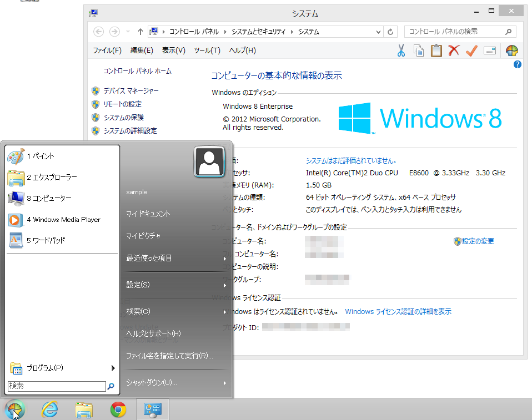Click the Control Panel taskbar button
532x420 pixels.
click(153, 410)
